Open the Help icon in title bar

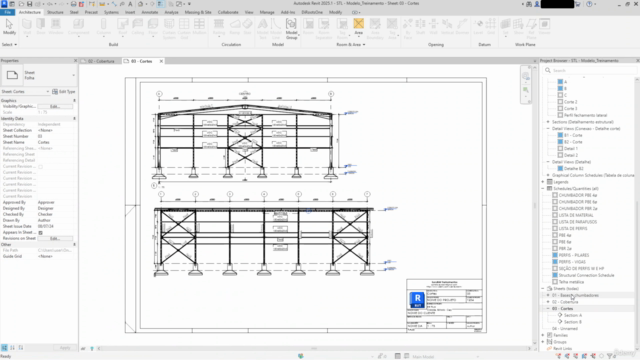click(x=589, y=4)
